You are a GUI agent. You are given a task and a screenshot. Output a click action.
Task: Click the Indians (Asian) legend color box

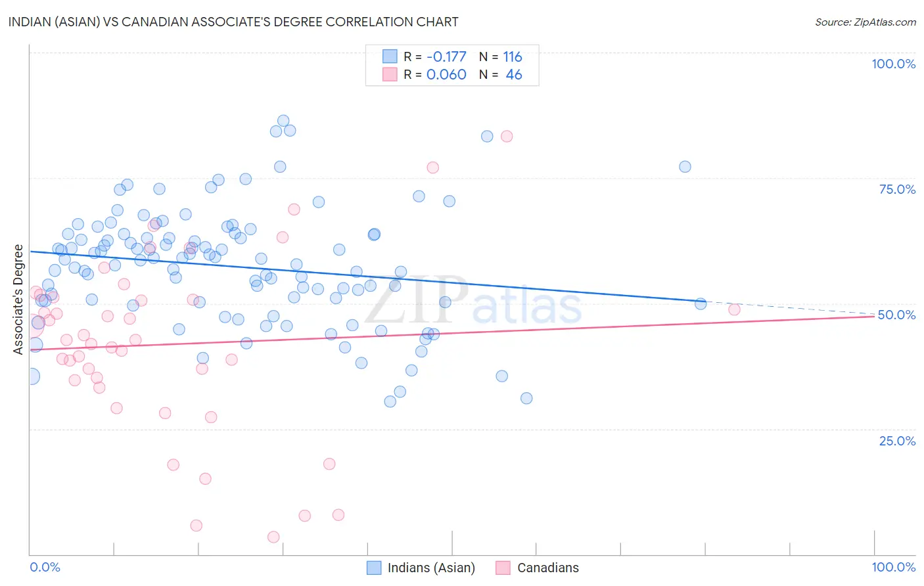click(x=374, y=568)
